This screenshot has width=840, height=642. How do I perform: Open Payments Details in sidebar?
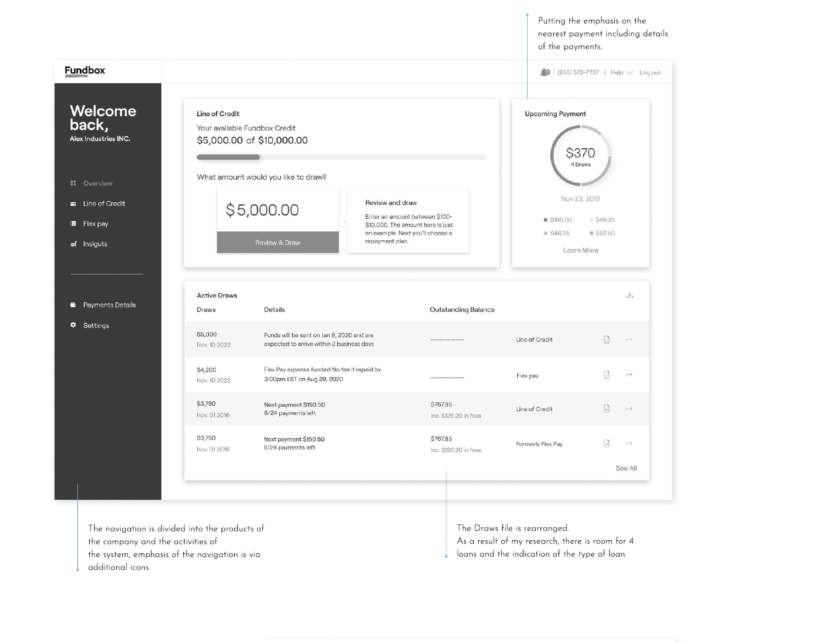click(x=109, y=305)
